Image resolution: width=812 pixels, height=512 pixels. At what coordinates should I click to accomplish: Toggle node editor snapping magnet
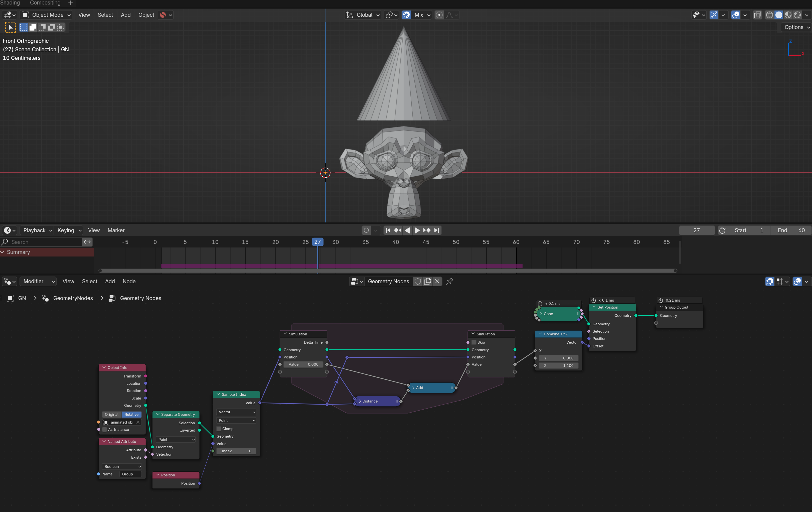[770, 281]
